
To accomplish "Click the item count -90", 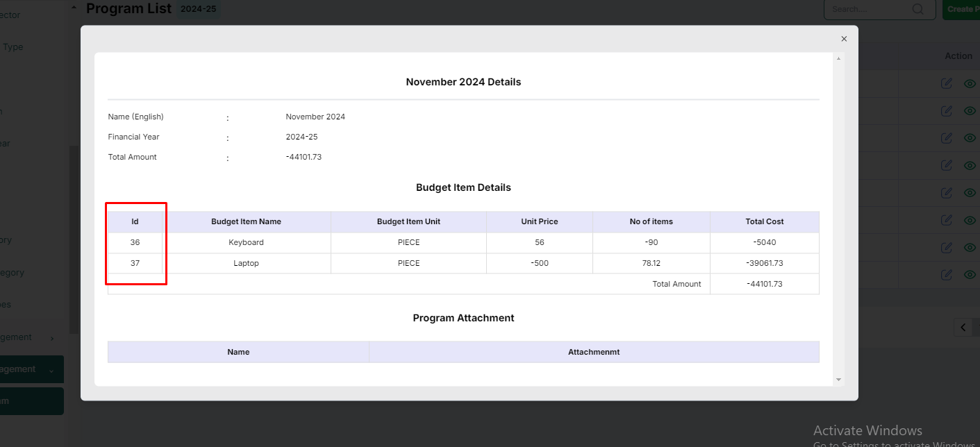I will pos(651,243).
